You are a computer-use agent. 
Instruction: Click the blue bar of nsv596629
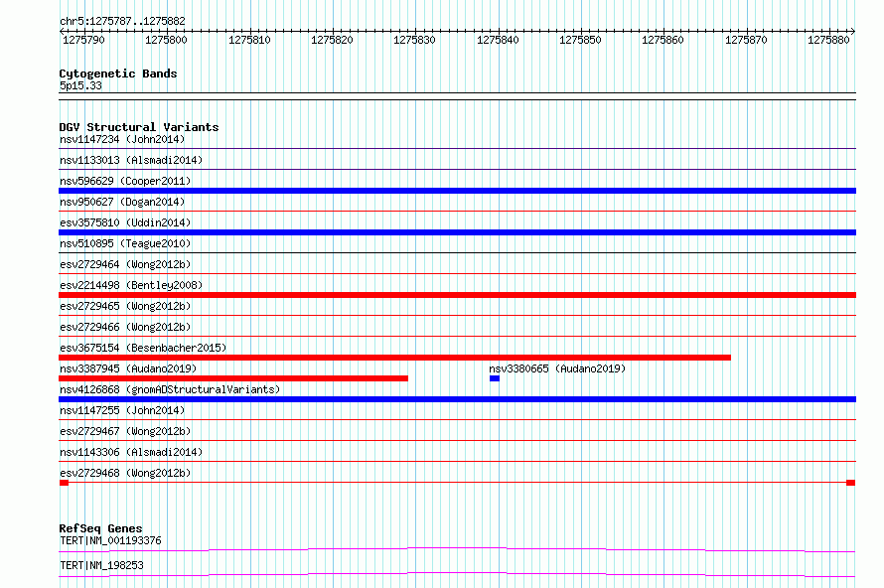click(x=457, y=191)
